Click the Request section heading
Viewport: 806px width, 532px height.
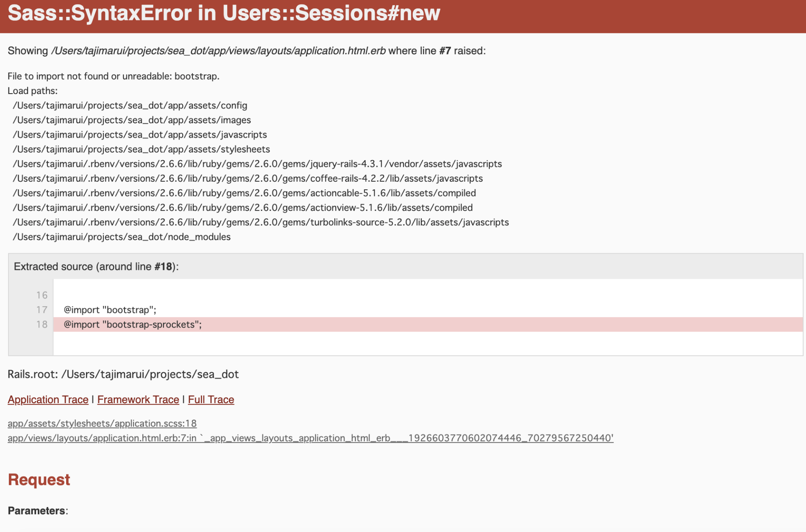coord(39,479)
